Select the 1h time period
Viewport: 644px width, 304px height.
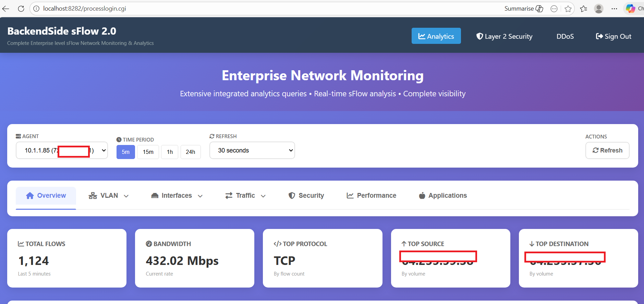[x=170, y=152]
